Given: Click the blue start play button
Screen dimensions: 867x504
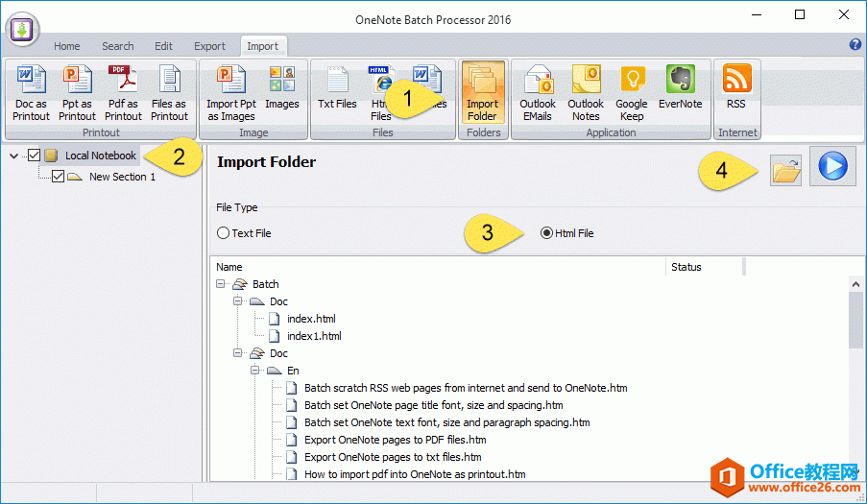Looking at the screenshot, I should pyautogui.click(x=832, y=166).
